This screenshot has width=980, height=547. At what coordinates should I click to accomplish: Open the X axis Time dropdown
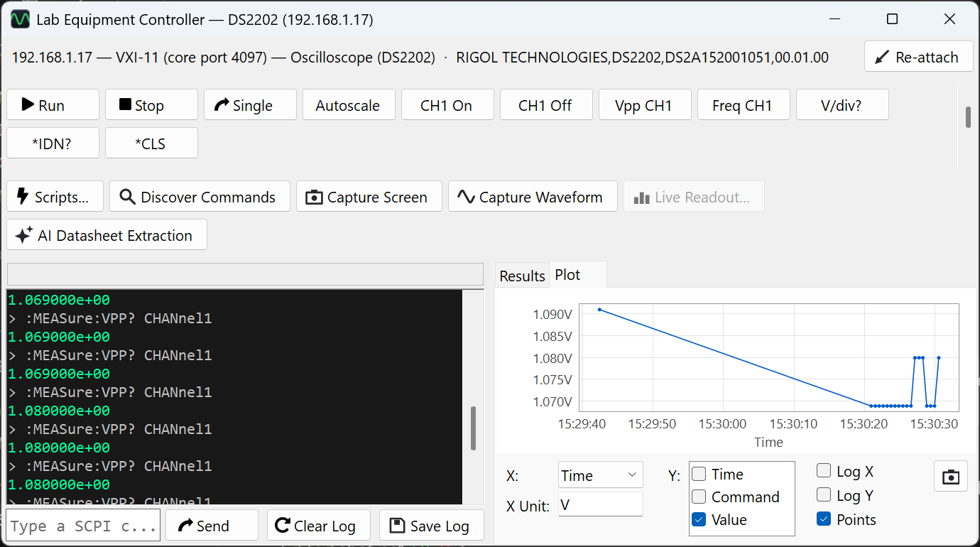tap(600, 475)
